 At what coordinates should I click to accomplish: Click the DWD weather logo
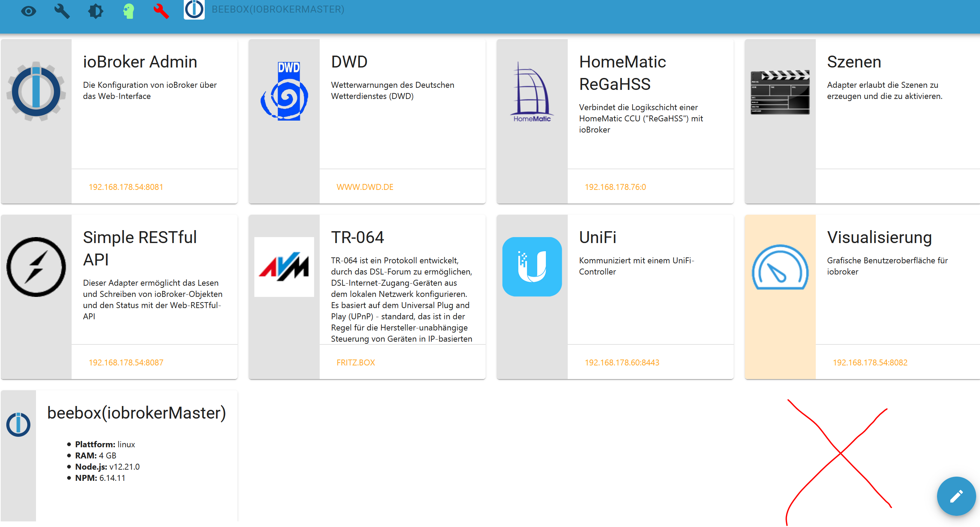[x=284, y=91]
